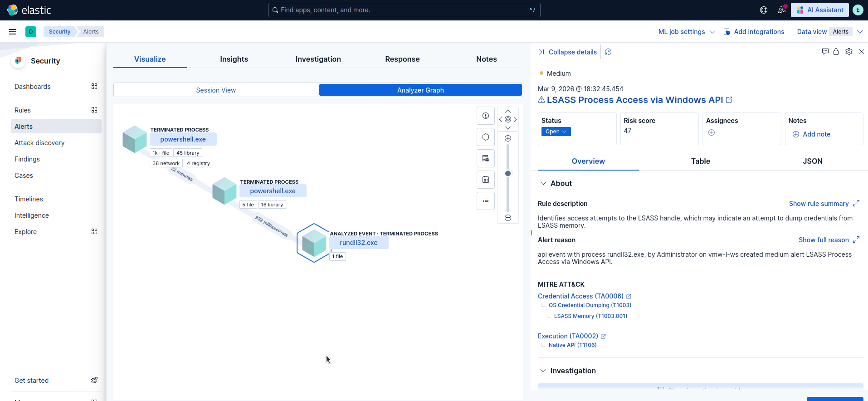Recenter the analyzer graph view
The height and width of the screenshot is (401, 868).
[508, 119]
